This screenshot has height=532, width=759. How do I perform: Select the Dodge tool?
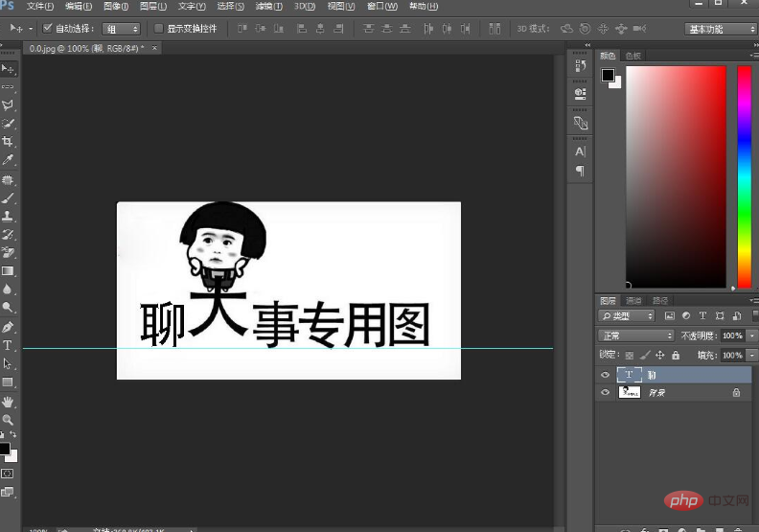(8, 307)
